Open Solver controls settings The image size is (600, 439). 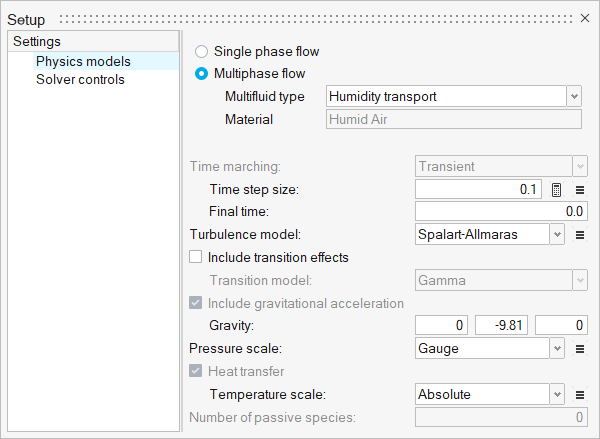80,79
